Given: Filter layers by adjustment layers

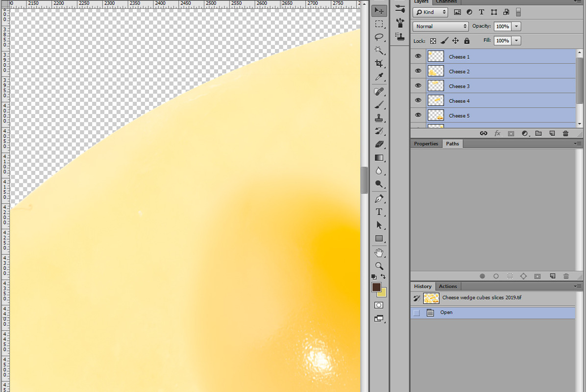Looking at the screenshot, I should click(469, 12).
